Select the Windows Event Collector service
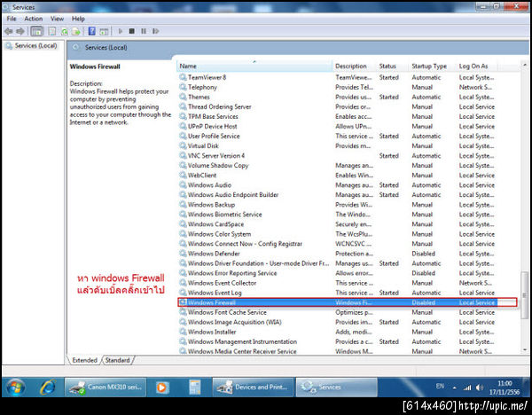The height and width of the screenshot is (415, 532). coord(223,283)
